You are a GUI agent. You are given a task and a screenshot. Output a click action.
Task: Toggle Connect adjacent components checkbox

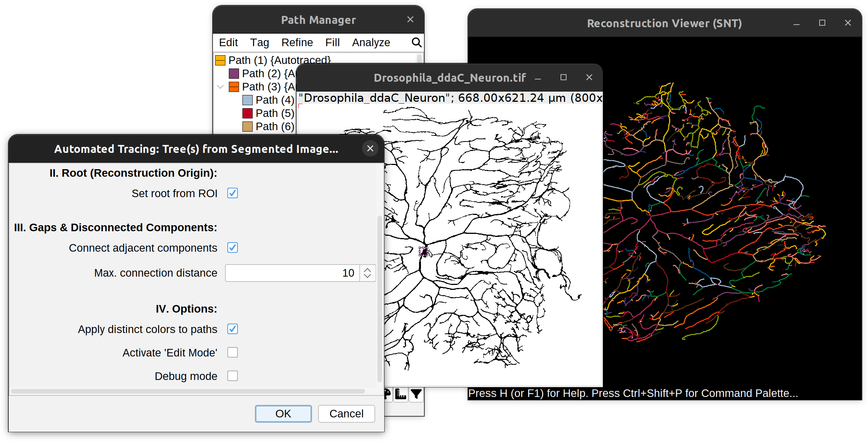[232, 248]
